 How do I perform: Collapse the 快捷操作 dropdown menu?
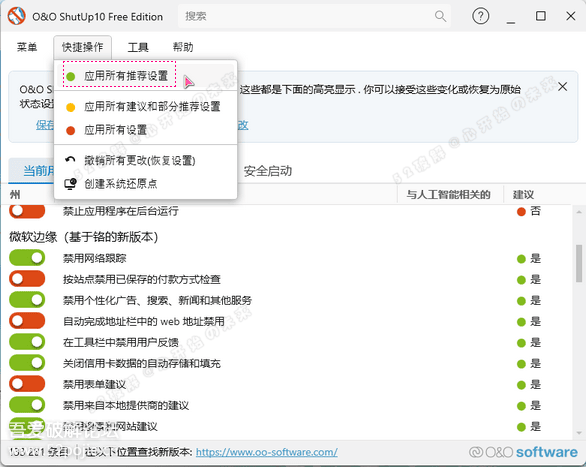83,47
